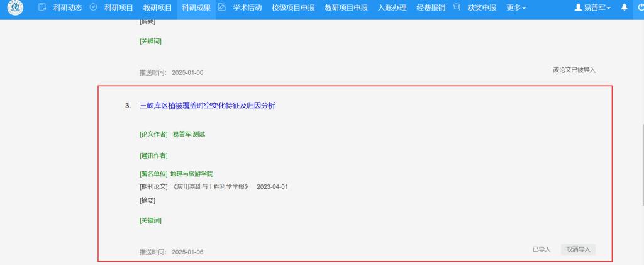The image size is (644, 265).
Task: Click the power logout icon
Action: (640, 8)
